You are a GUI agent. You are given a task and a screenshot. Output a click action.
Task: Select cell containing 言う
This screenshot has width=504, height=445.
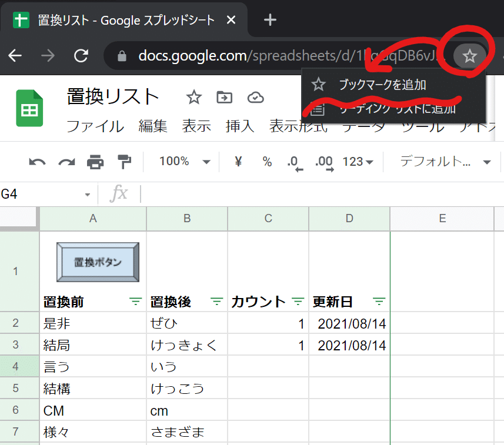[93, 366]
